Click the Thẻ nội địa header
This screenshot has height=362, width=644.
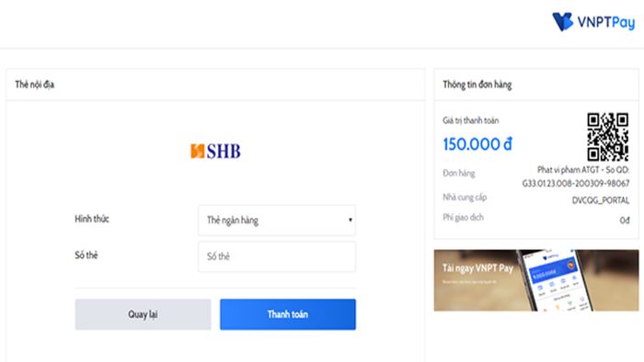[x=35, y=85]
